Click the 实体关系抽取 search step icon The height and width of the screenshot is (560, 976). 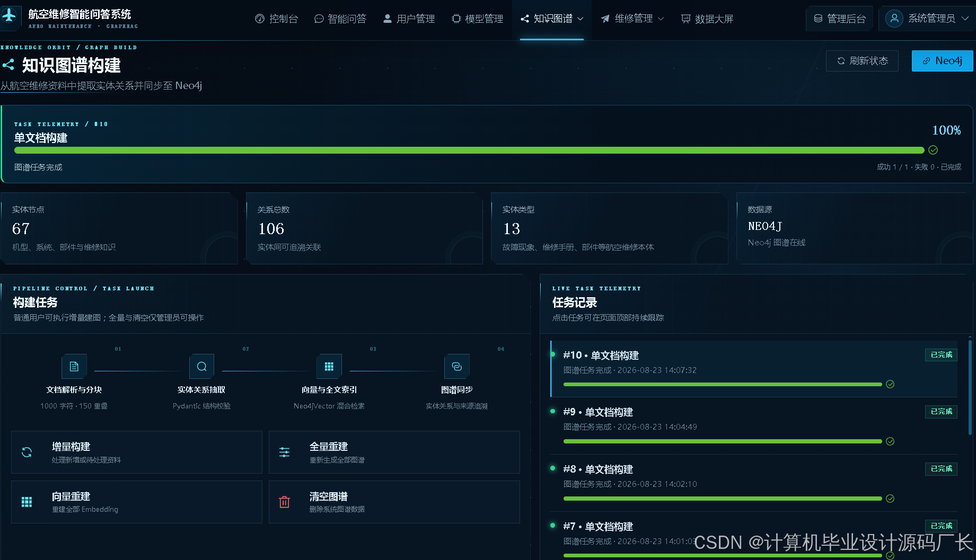coord(201,367)
